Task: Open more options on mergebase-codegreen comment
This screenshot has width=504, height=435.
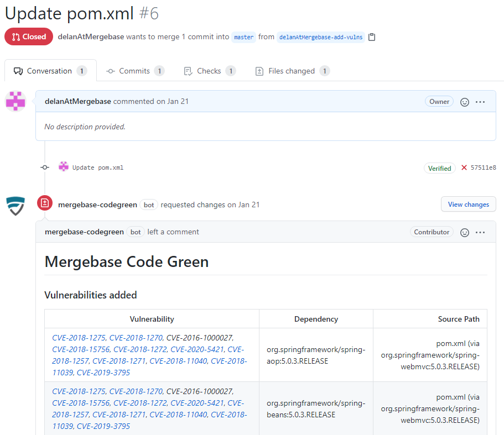Action: [480, 233]
